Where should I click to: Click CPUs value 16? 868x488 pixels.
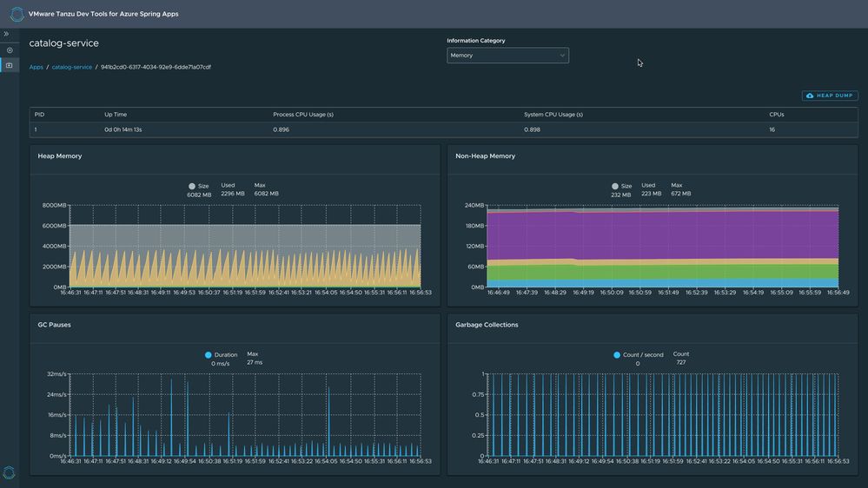772,129
